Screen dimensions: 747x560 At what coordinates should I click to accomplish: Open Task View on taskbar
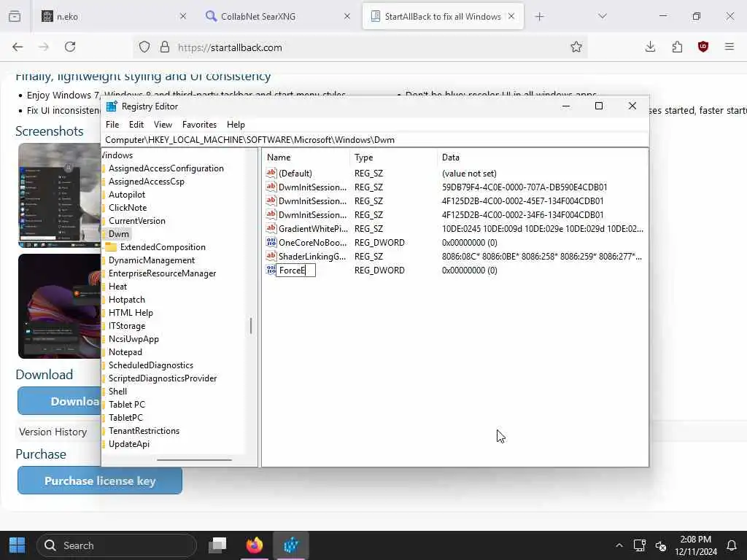point(217,545)
